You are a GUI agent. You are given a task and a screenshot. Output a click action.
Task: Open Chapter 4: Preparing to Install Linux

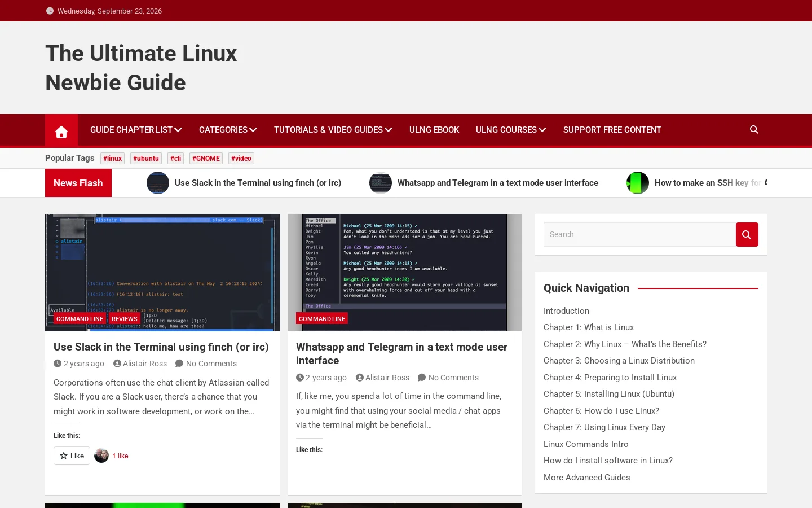(x=610, y=378)
